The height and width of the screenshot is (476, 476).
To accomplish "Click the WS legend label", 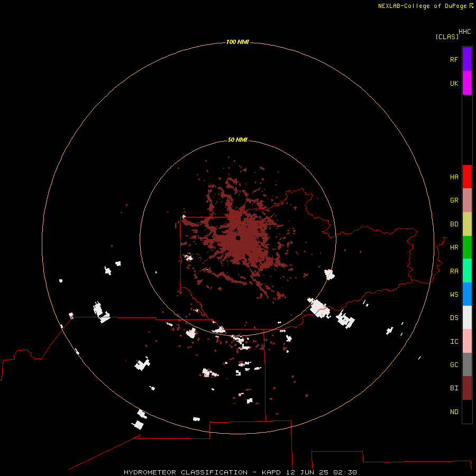I will tap(454, 295).
